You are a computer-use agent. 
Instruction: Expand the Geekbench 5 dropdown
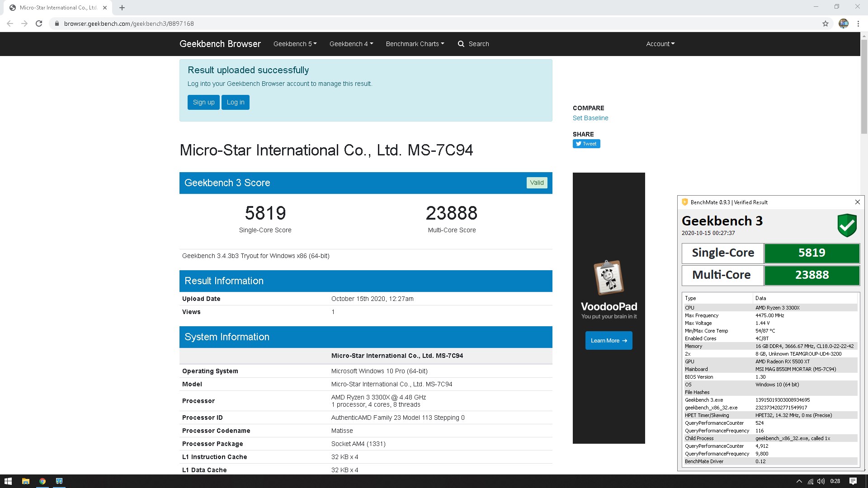(295, 44)
